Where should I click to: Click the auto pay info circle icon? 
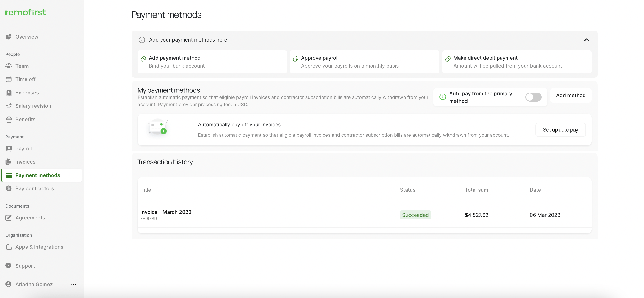443,97
